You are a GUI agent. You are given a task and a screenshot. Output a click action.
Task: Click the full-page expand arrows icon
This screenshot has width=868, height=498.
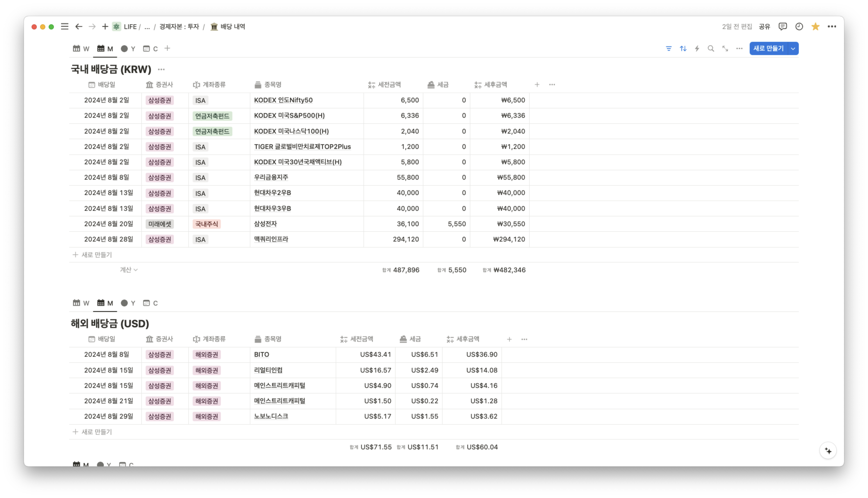(x=725, y=49)
